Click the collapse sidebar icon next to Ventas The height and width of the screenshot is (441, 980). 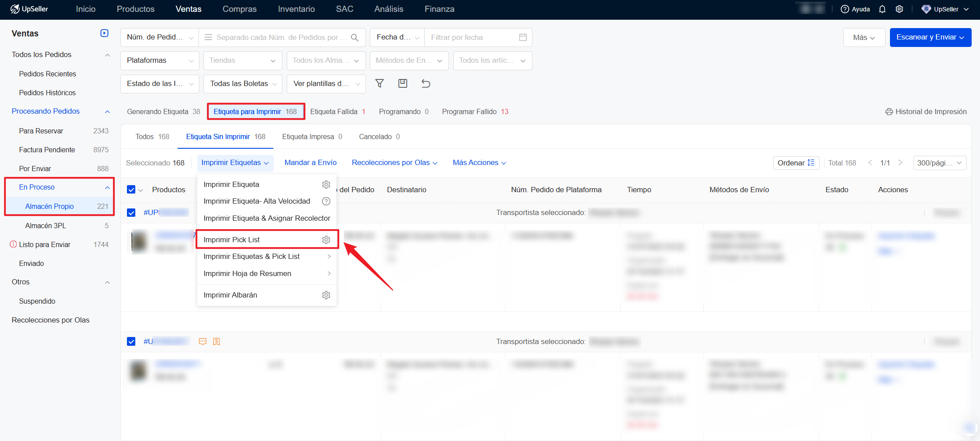(x=105, y=33)
